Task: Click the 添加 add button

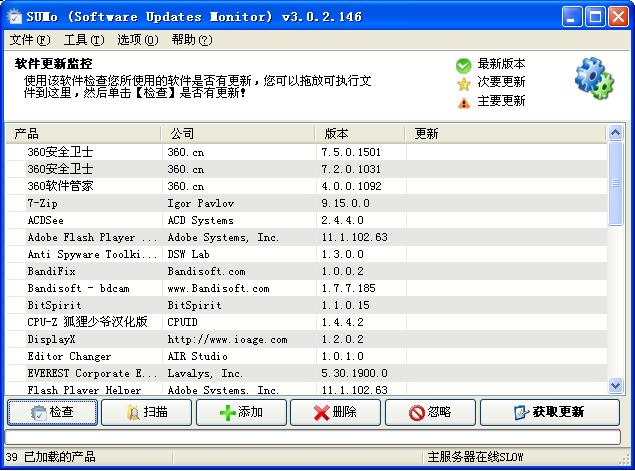Action: [x=241, y=412]
